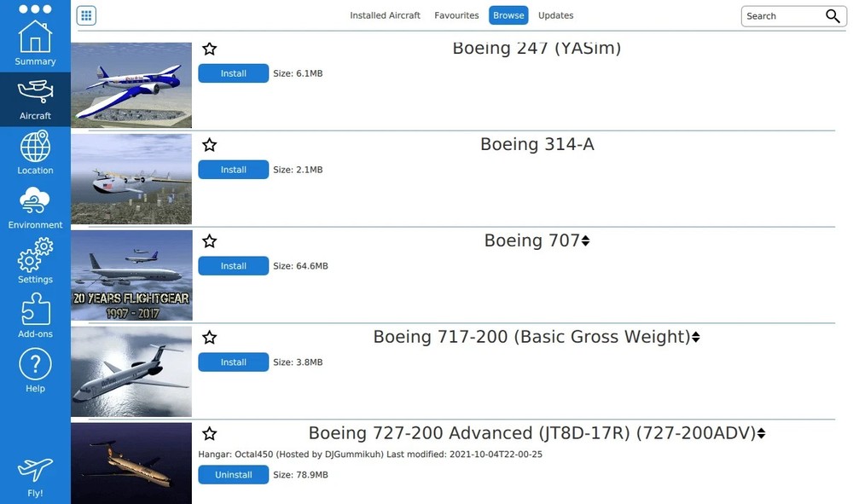Viewport: 853px width, 504px height.
Task: Uninstall the Boeing 727-200 Advanced
Action: tap(233, 474)
